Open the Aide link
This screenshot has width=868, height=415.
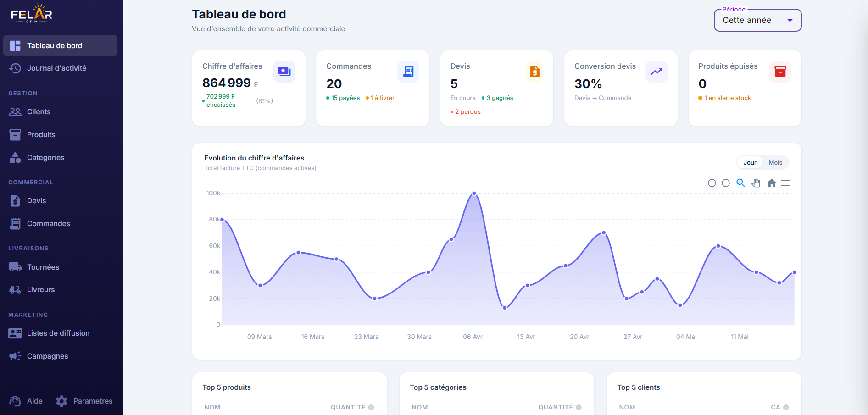point(26,401)
